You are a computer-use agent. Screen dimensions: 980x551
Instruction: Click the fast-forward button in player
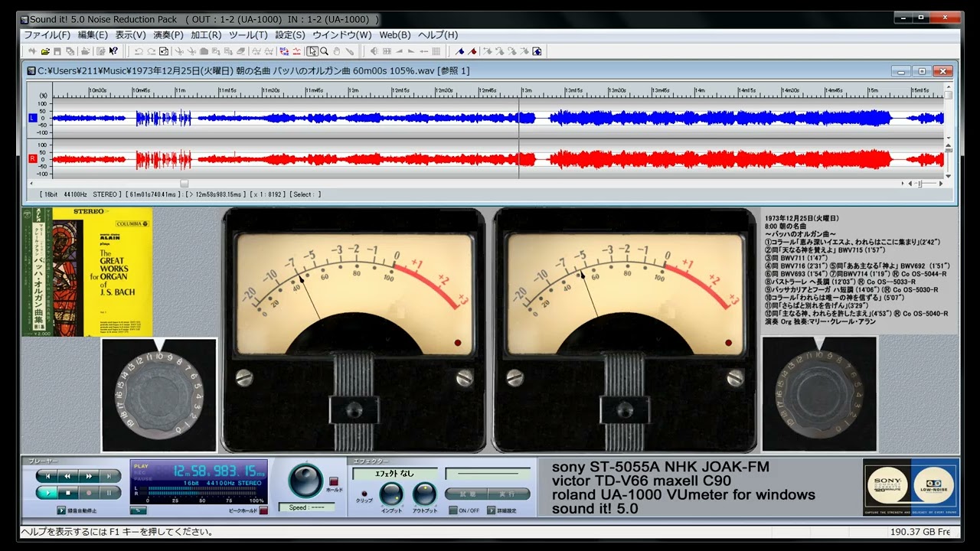[89, 476]
